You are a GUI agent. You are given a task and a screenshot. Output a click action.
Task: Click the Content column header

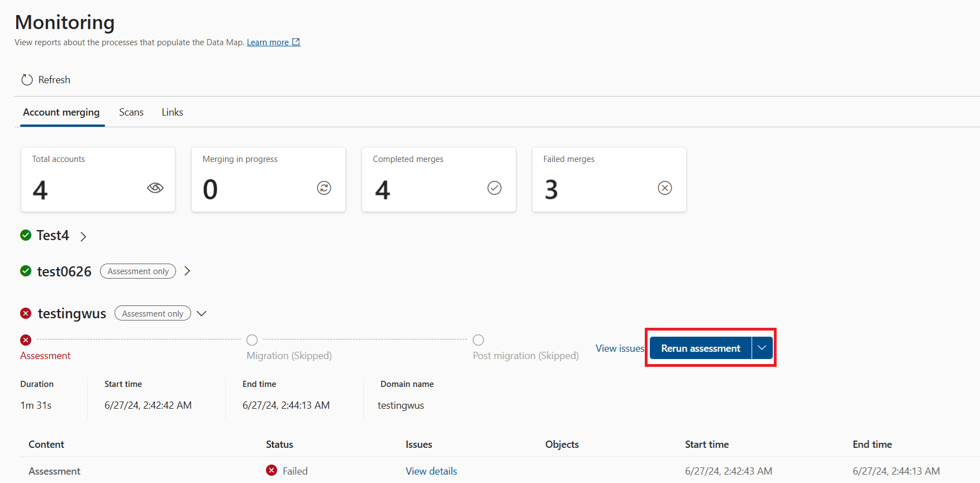(46, 444)
